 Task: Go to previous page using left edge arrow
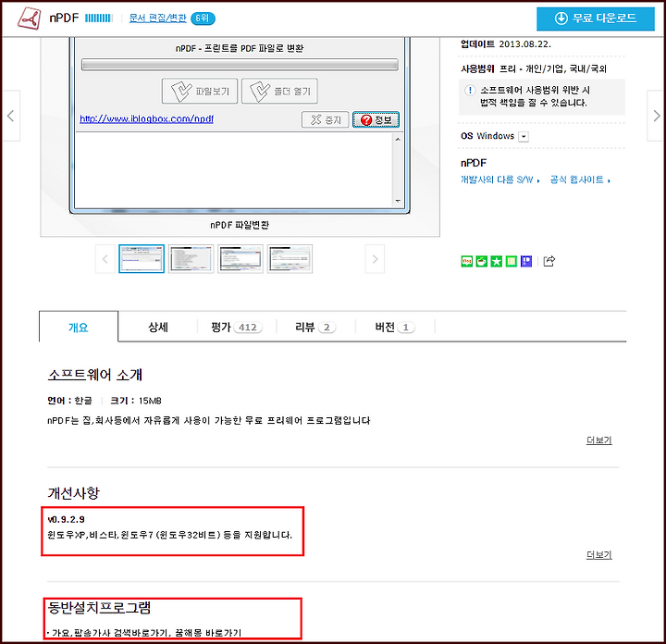[x=10, y=116]
